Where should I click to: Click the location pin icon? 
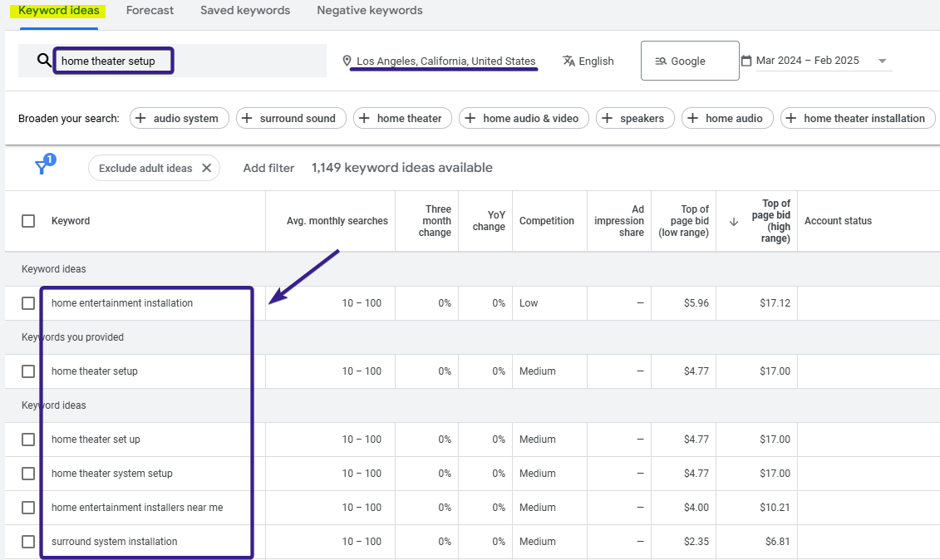pyautogui.click(x=347, y=60)
